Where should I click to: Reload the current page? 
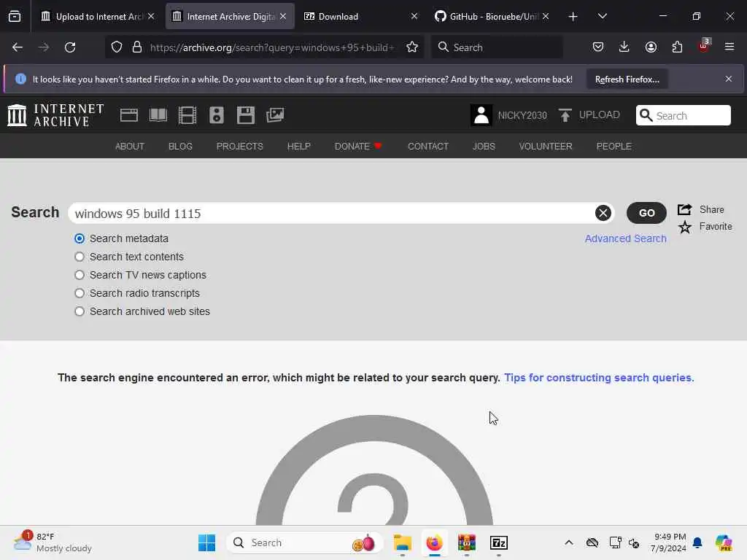coord(70,47)
